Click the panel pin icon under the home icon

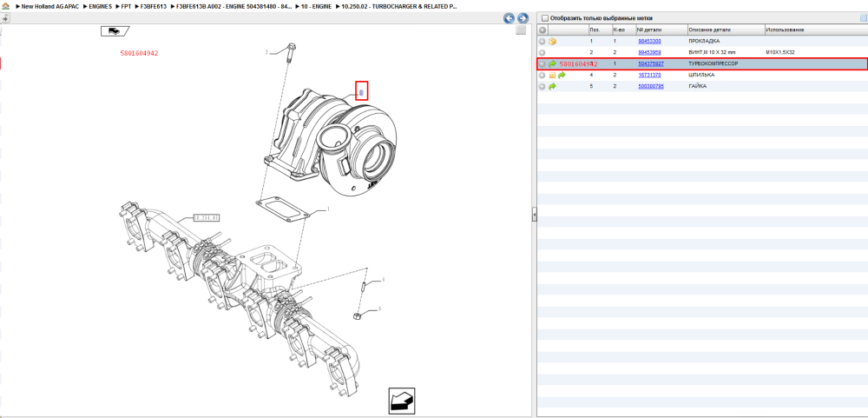(x=5, y=17)
